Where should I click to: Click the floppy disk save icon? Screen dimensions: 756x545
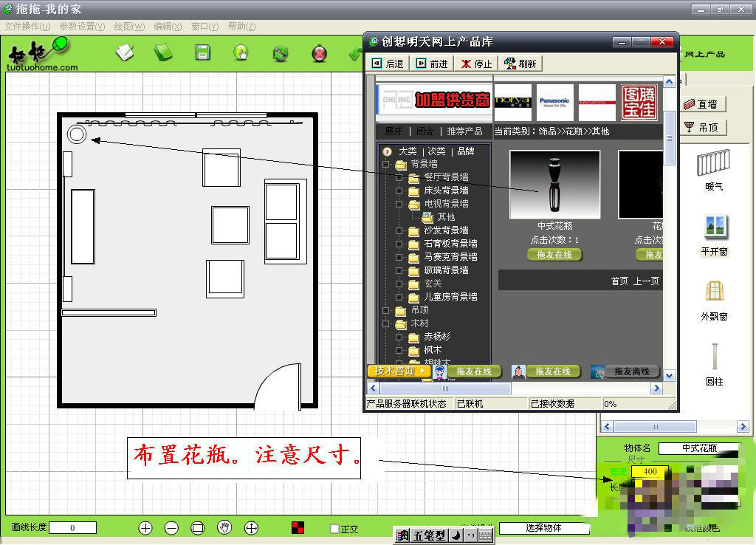[202, 52]
